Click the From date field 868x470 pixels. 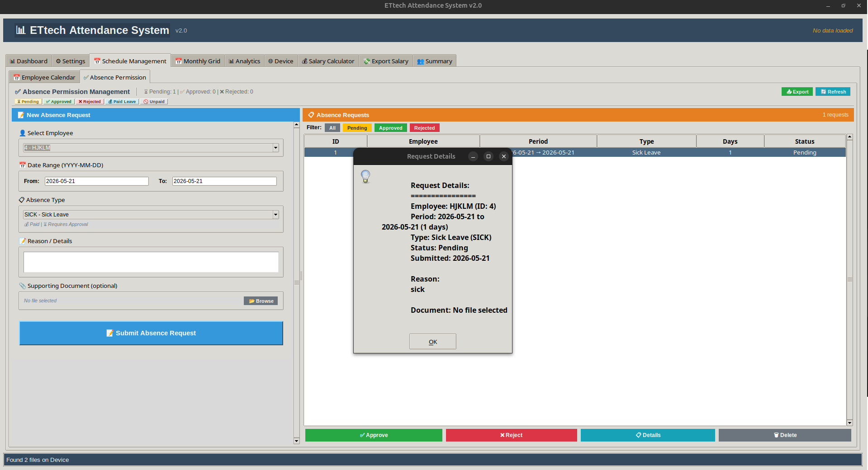96,181
